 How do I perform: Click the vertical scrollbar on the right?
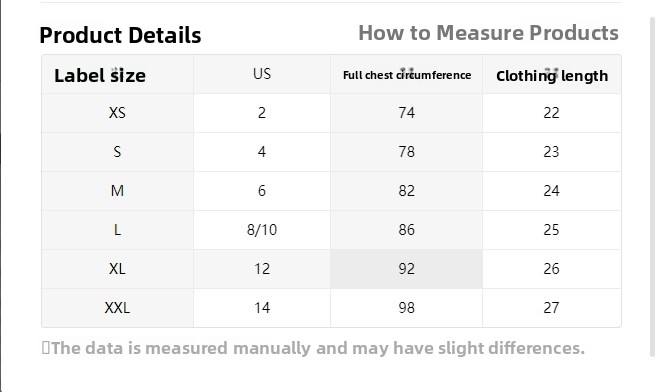[x=653, y=187]
